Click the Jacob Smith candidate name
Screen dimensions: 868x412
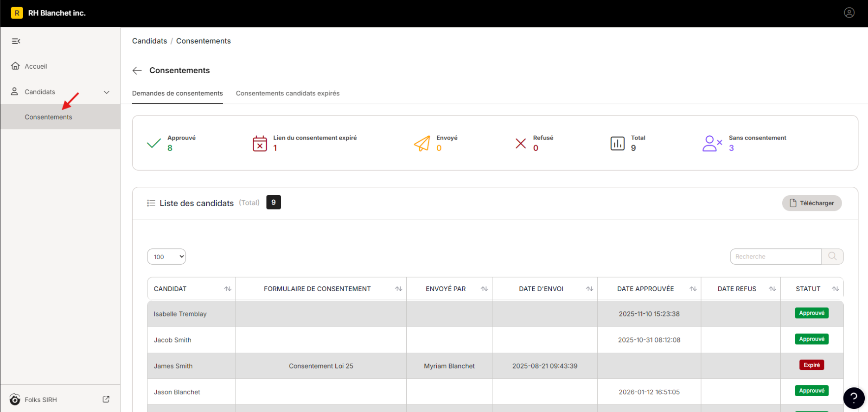point(172,340)
